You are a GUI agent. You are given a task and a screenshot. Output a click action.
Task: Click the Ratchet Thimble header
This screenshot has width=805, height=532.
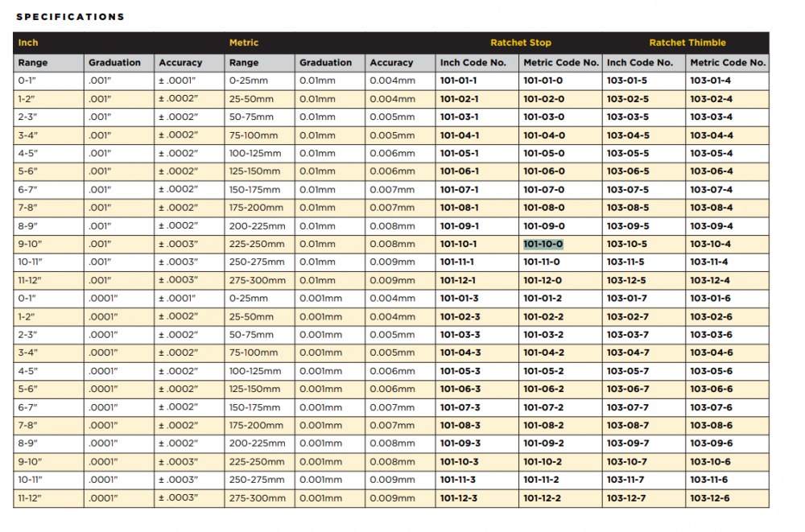coord(687,43)
